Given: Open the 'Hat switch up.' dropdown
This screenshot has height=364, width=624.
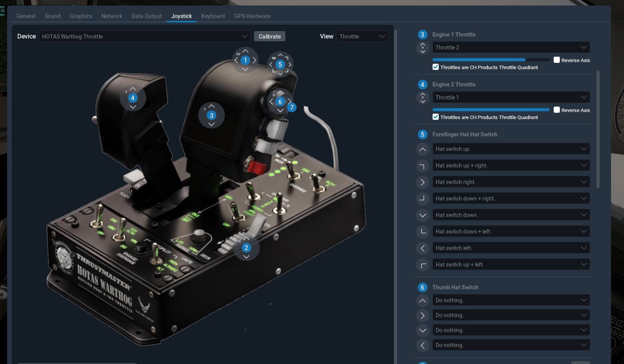Looking at the screenshot, I should click(x=511, y=149).
